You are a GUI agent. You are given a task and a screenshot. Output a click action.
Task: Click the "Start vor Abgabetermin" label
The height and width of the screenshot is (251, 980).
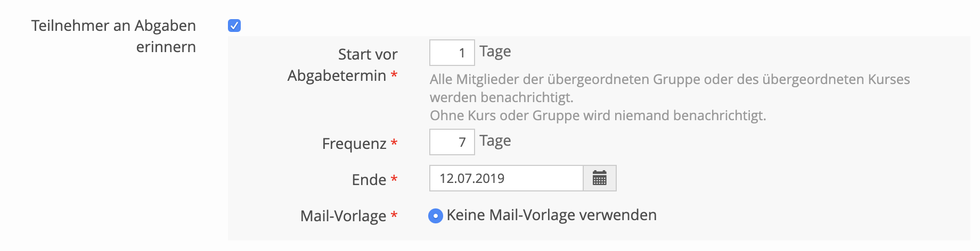[x=342, y=65]
